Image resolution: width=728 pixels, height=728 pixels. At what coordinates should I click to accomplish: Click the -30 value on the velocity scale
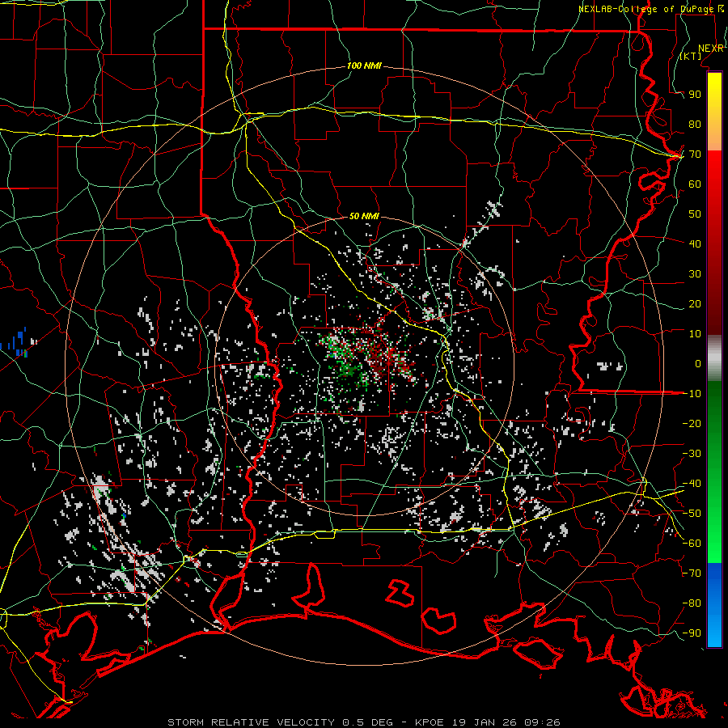click(692, 454)
